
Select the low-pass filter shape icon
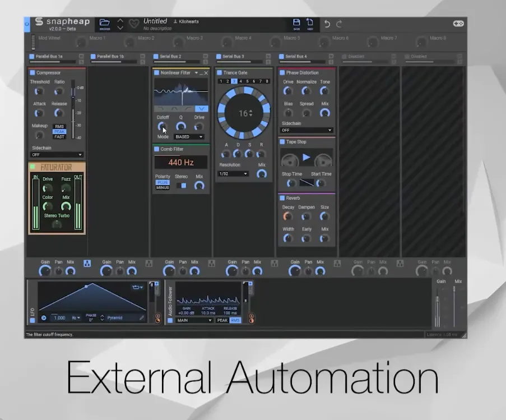pyautogui.click(x=161, y=109)
